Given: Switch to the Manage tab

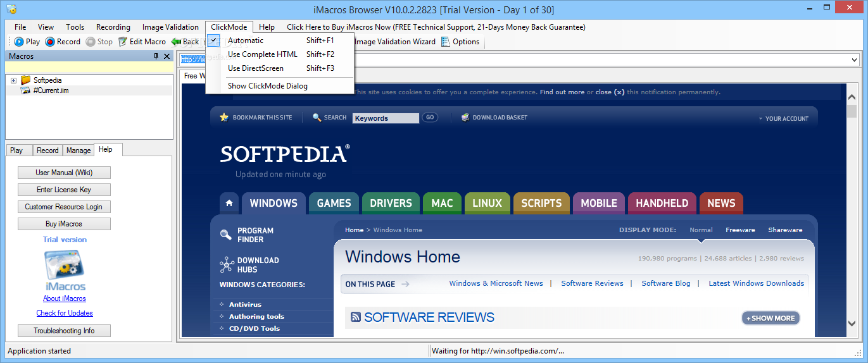Looking at the screenshot, I should [79, 151].
